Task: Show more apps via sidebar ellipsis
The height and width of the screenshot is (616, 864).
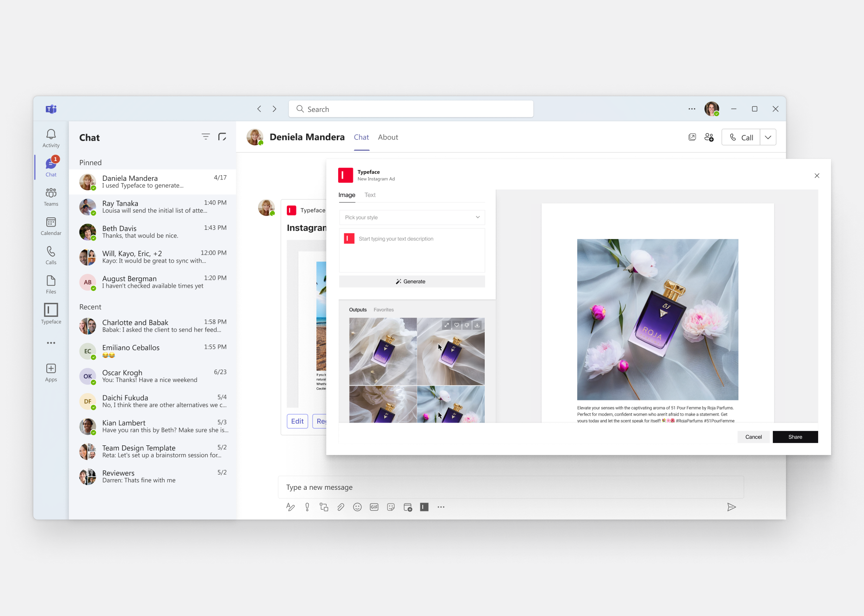Action: (51, 343)
